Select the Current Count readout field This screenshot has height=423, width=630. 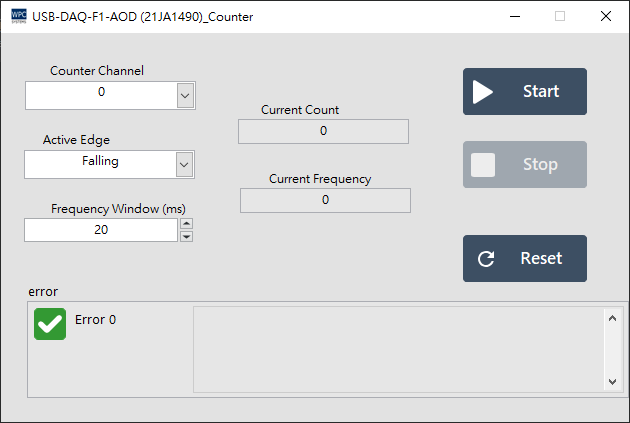click(x=323, y=131)
